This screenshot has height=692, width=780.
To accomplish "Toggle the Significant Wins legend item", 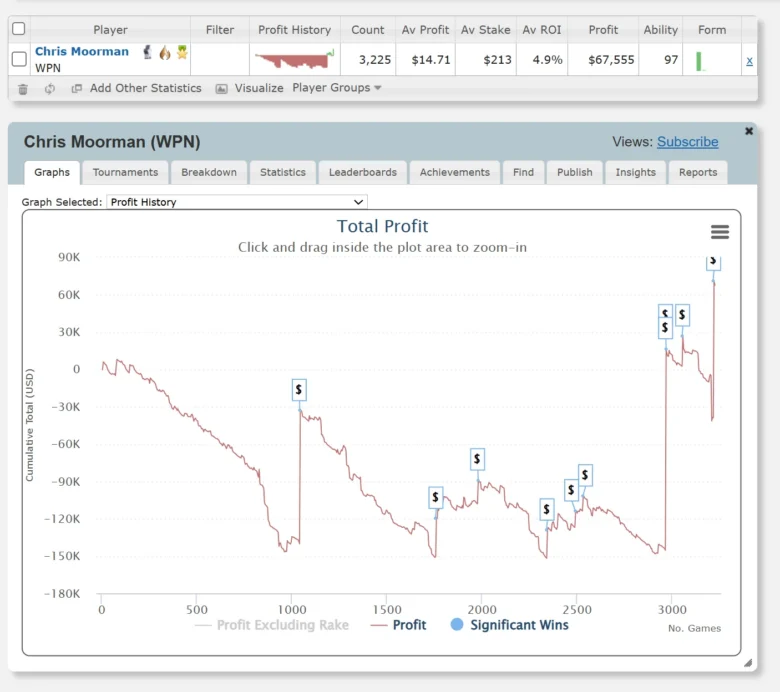I will pyautogui.click(x=509, y=625).
